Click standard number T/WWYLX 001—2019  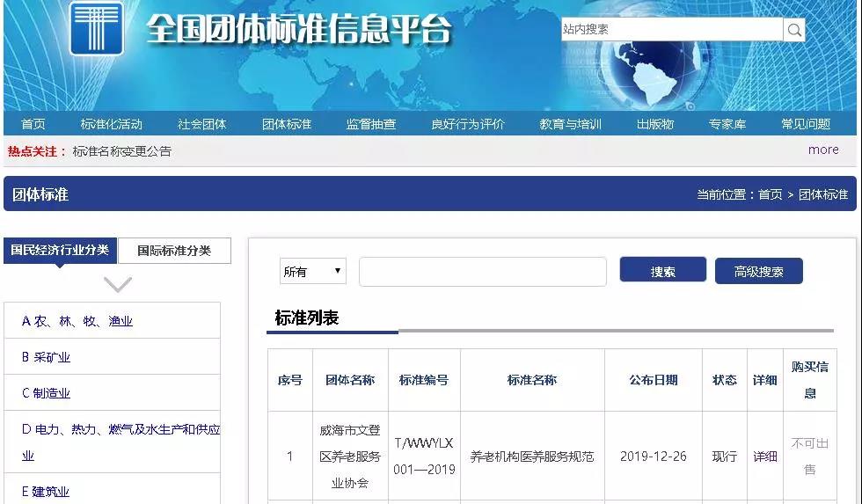[424, 457]
